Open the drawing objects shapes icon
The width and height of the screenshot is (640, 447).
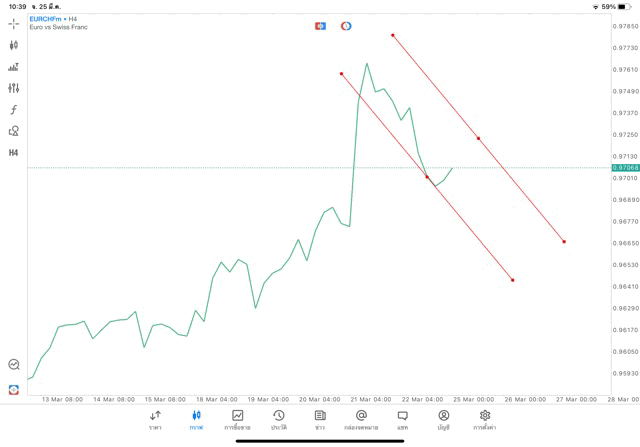tap(14, 131)
